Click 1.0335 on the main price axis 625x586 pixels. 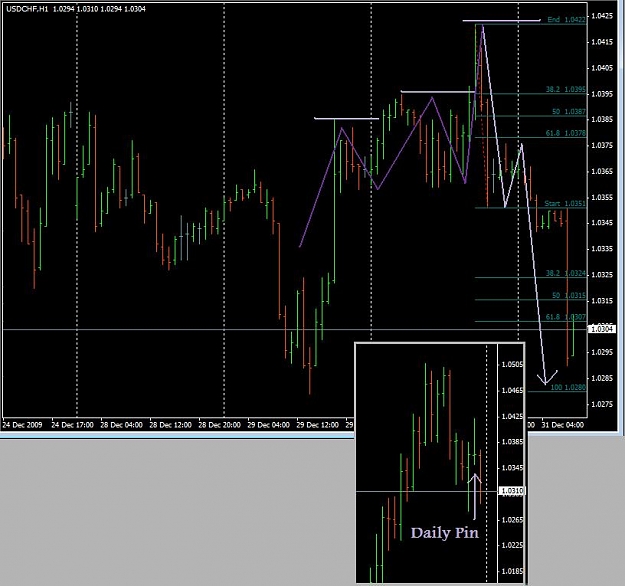(x=601, y=249)
